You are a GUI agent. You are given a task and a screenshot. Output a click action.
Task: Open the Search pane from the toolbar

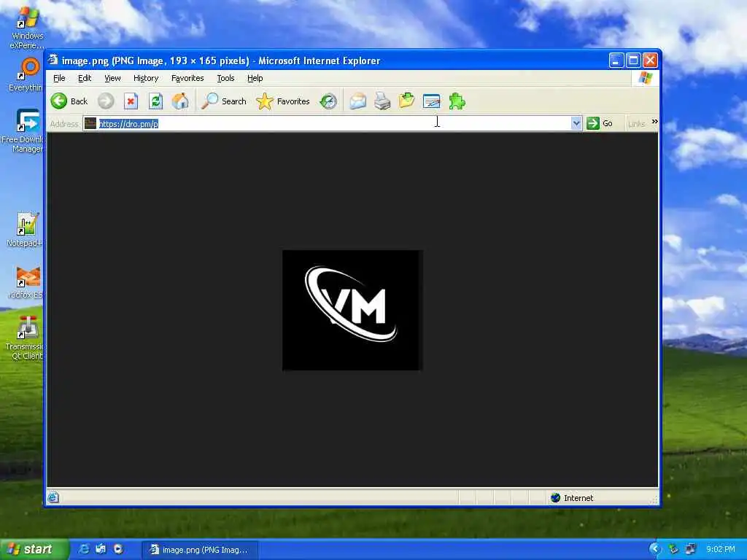223,101
